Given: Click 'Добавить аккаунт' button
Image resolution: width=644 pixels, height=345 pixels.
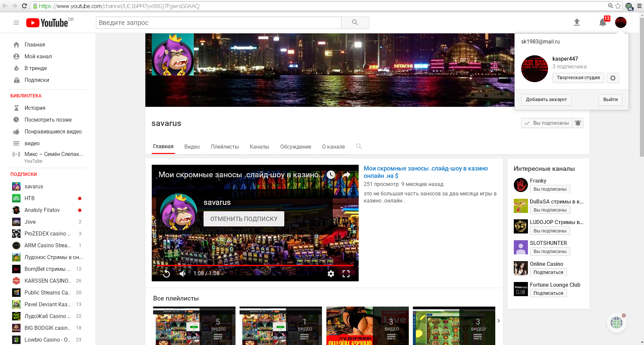Looking at the screenshot, I should pos(546,100).
